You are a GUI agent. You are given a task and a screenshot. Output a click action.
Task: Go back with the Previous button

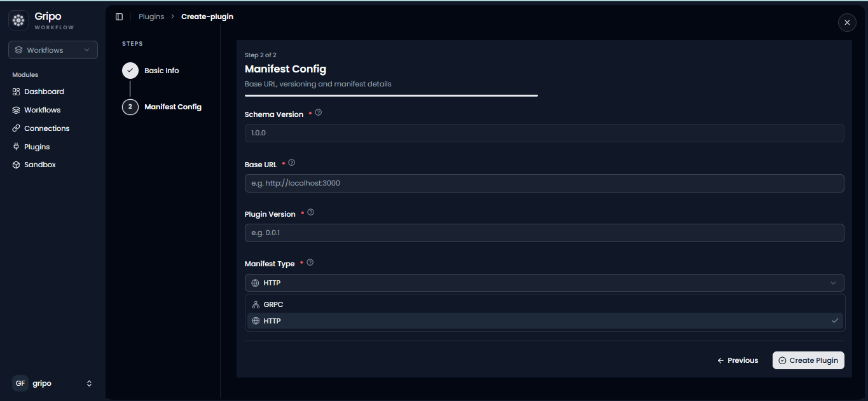[x=738, y=360]
